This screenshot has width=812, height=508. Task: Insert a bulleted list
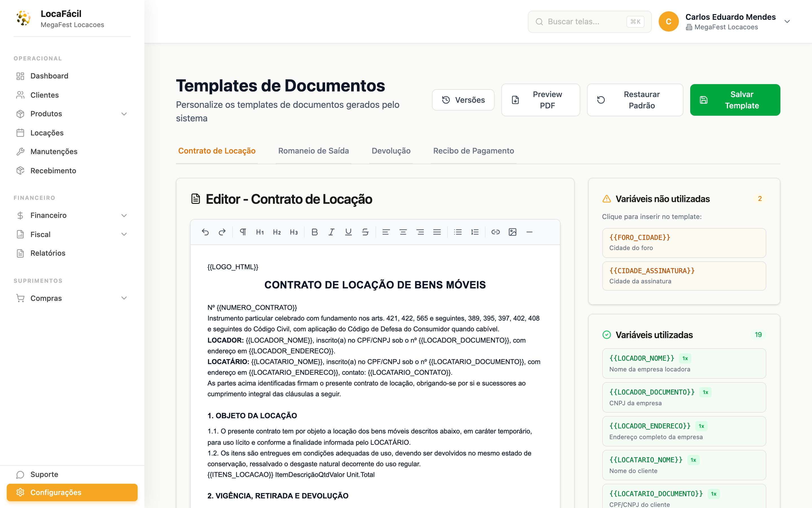[458, 232]
